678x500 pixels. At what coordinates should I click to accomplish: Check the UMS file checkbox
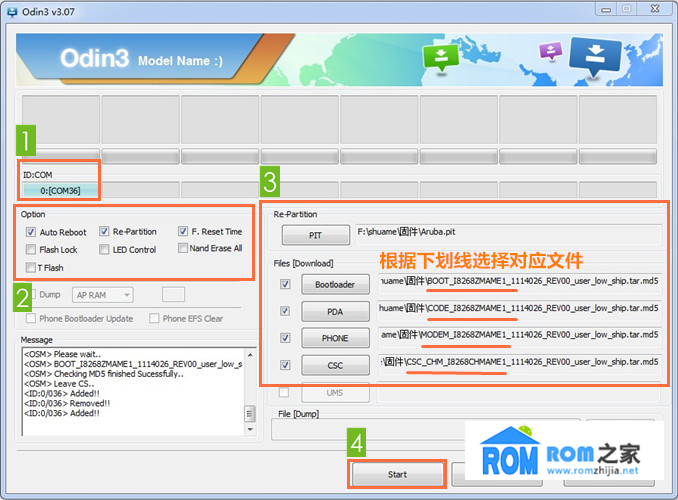[284, 392]
